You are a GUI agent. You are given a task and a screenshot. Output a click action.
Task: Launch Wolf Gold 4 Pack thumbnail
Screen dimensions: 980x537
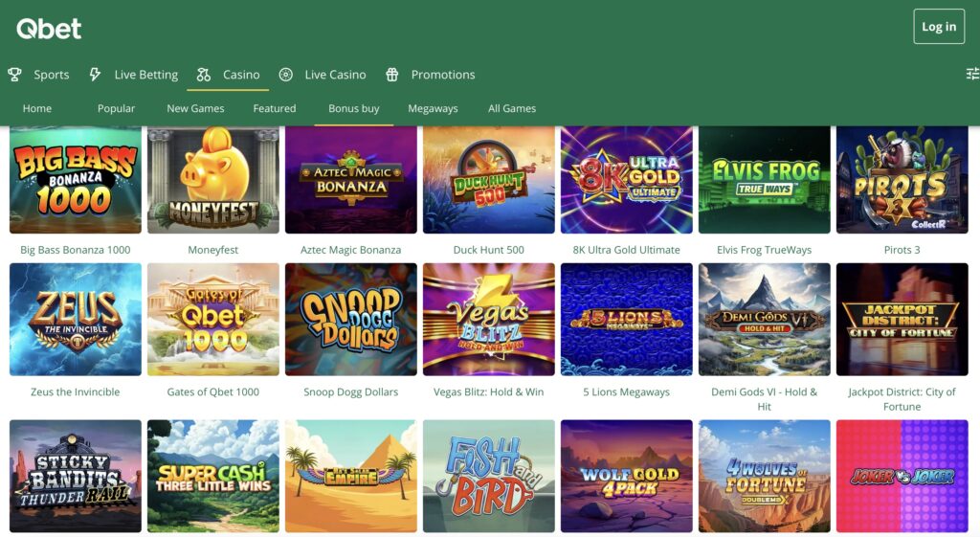coord(626,477)
